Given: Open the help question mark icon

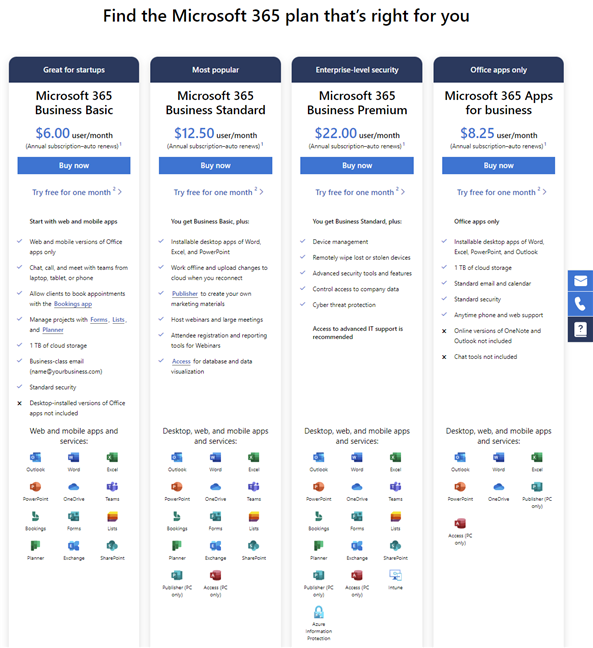Looking at the screenshot, I should click(580, 329).
